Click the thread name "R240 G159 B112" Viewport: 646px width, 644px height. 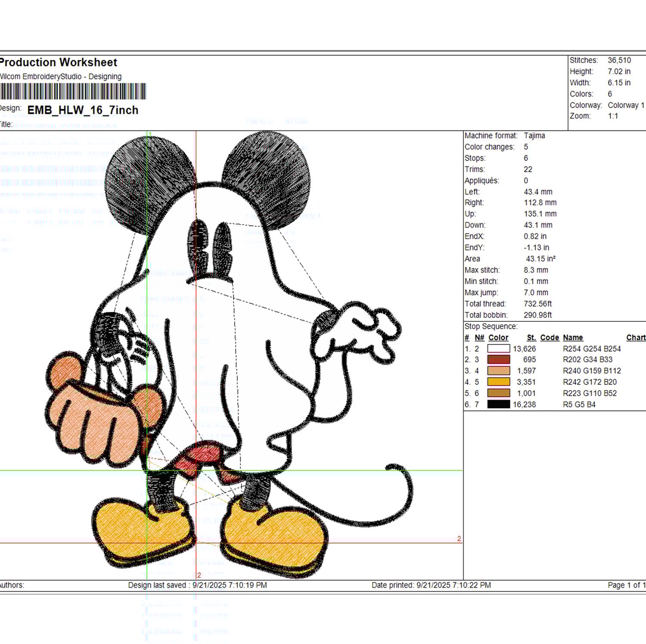[x=592, y=371]
